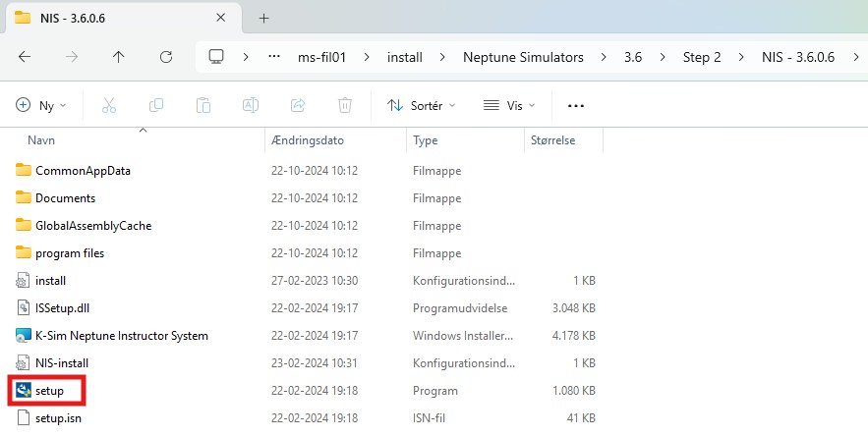
Task: Open the three-dot more options menu
Action: [576, 105]
